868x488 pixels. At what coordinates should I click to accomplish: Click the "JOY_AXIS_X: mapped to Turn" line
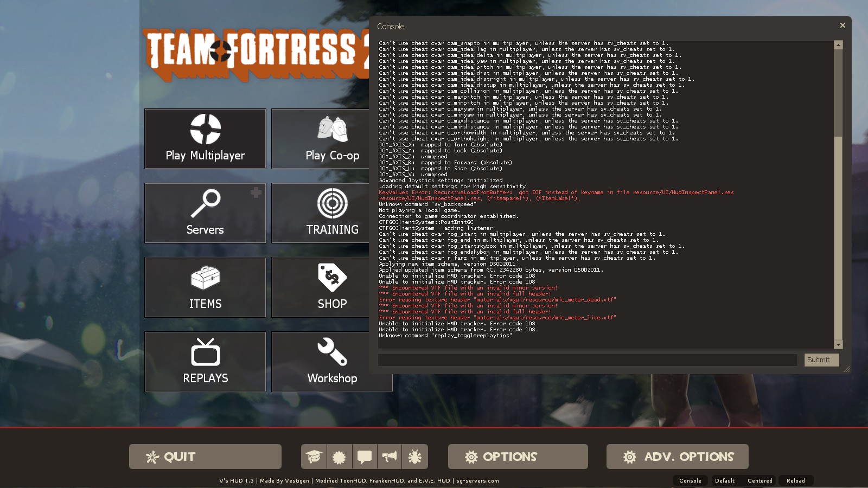[x=441, y=145]
